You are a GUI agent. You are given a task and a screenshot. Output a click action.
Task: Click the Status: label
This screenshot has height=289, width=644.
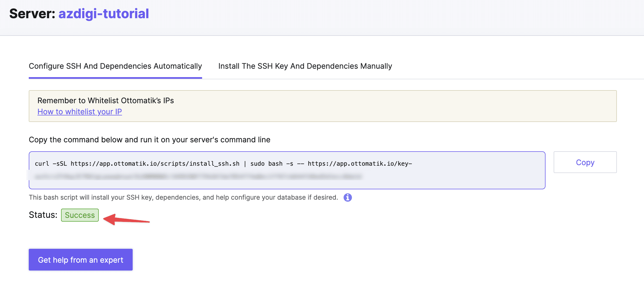[43, 215]
